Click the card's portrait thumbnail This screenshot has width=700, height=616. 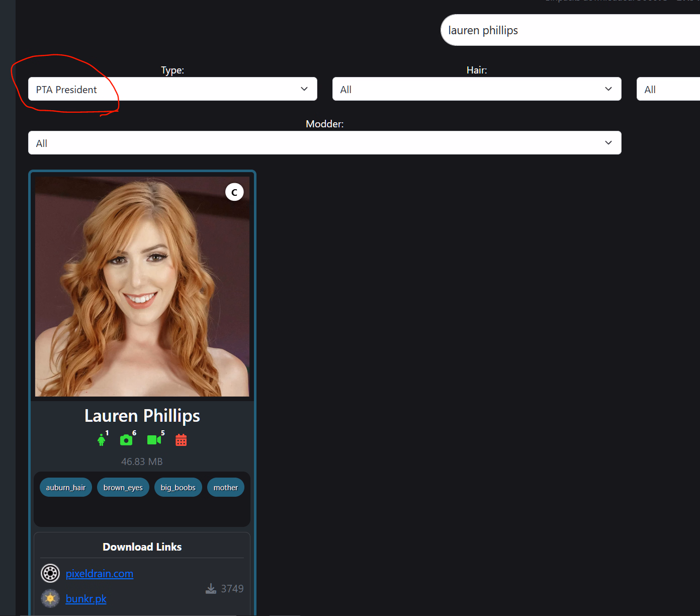pyautogui.click(x=142, y=287)
